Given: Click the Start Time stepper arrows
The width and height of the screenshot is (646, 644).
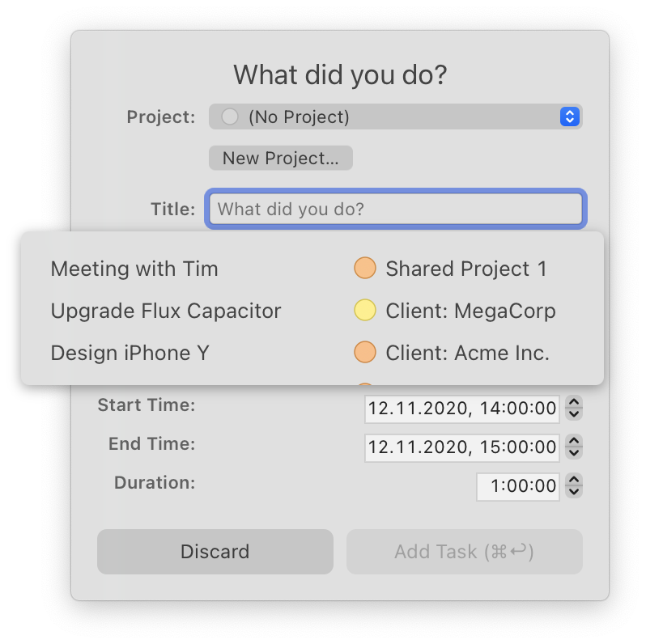Looking at the screenshot, I should (574, 408).
